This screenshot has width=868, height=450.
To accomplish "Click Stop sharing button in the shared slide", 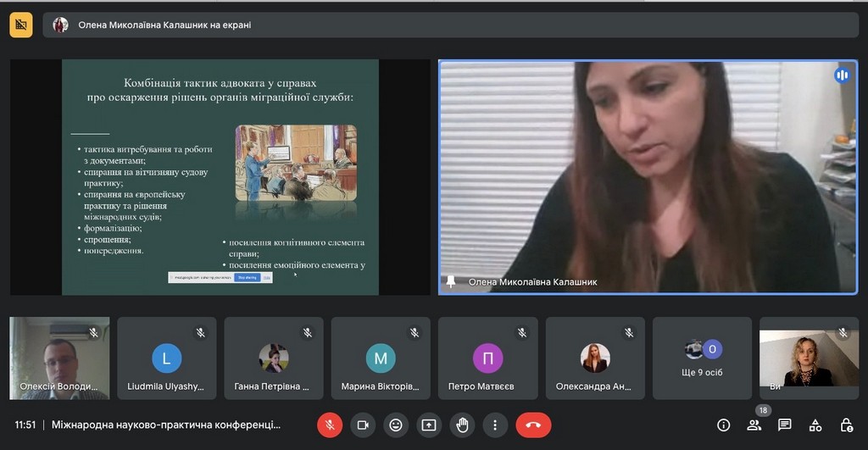I will pyautogui.click(x=248, y=277).
